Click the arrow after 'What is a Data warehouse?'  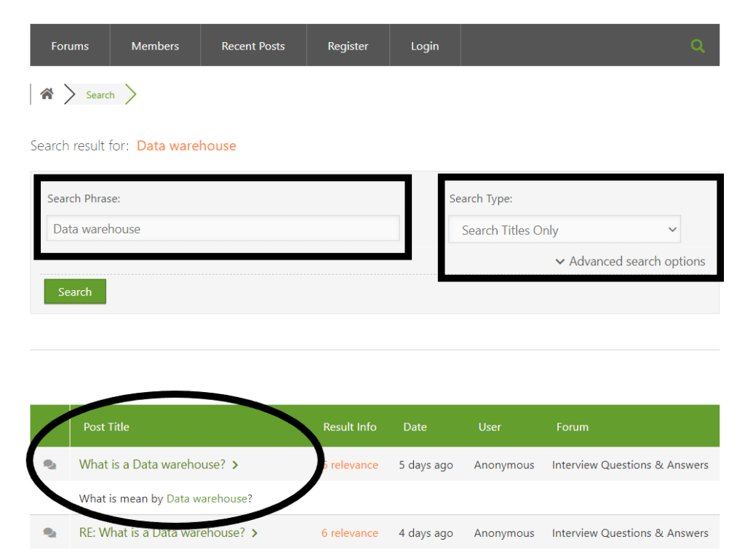(x=235, y=464)
